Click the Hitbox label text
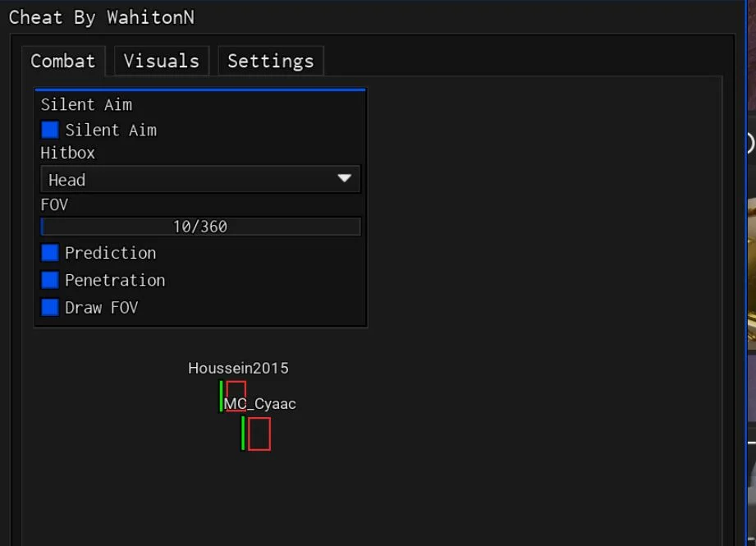This screenshot has width=756, height=546. point(68,153)
